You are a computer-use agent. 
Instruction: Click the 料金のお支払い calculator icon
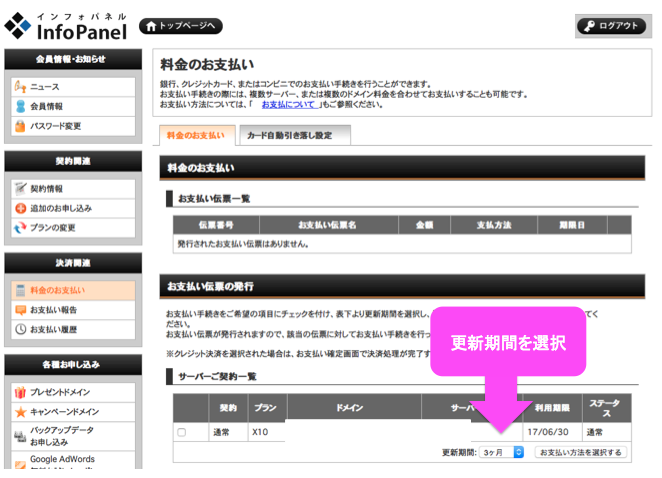20,291
